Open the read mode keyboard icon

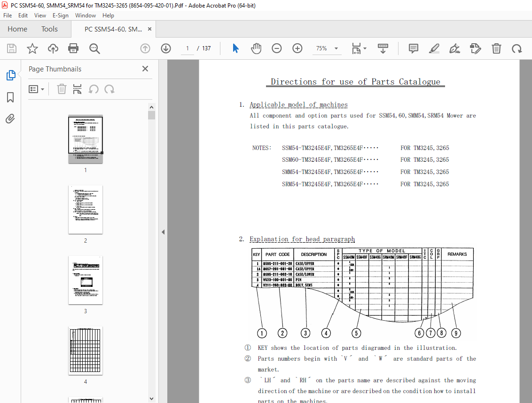coord(383,48)
